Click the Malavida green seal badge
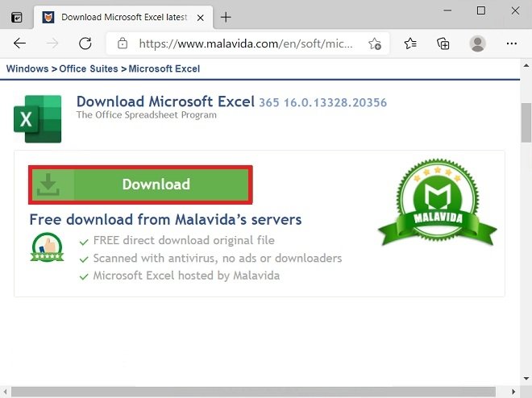The height and width of the screenshot is (398, 532). click(438, 201)
